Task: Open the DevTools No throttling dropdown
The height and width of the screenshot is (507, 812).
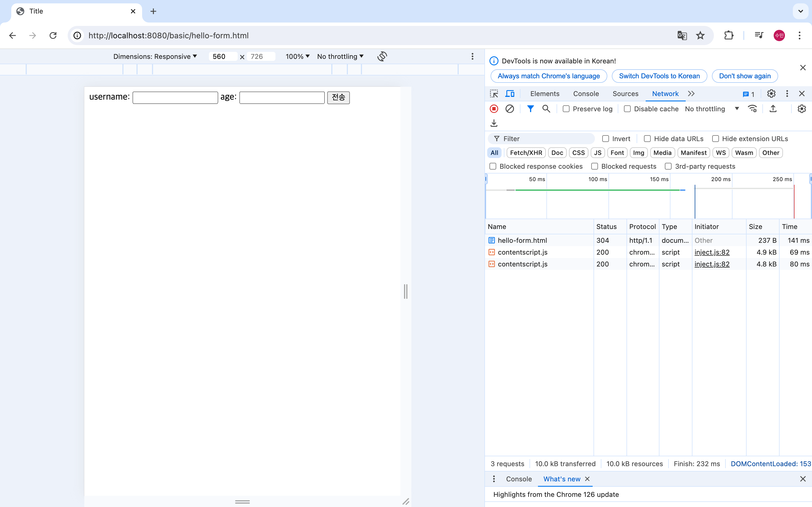Action: [712, 109]
